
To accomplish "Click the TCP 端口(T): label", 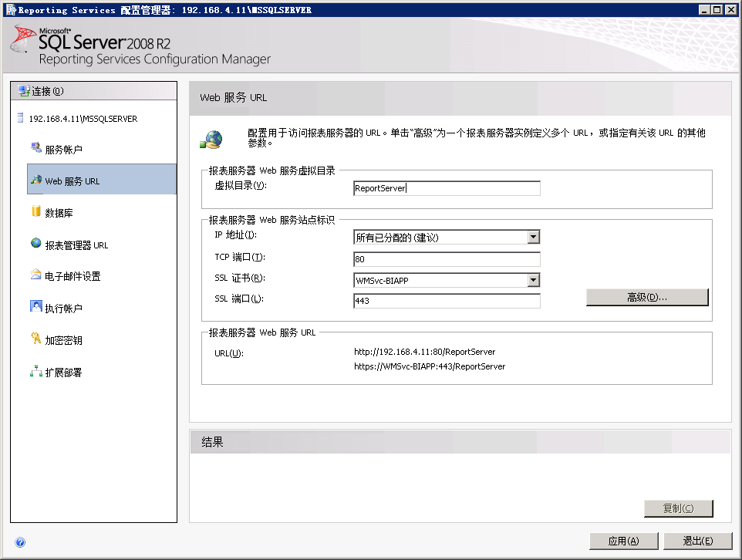I will pyautogui.click(x=240, y=257).
